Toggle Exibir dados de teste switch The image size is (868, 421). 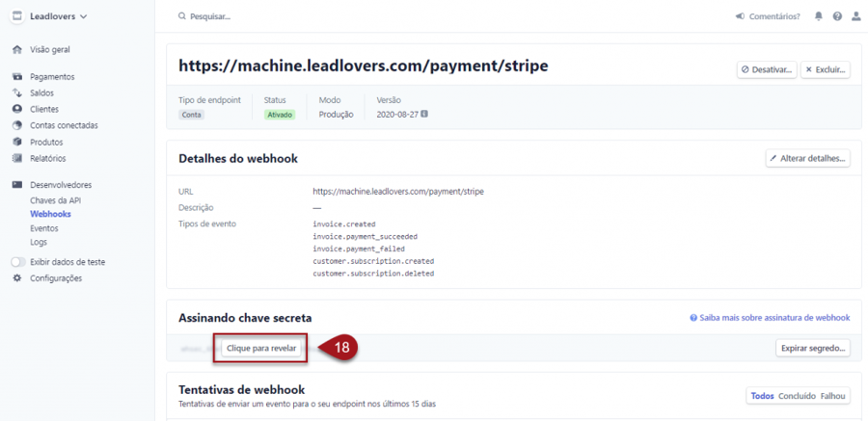(x=18, y=262)
